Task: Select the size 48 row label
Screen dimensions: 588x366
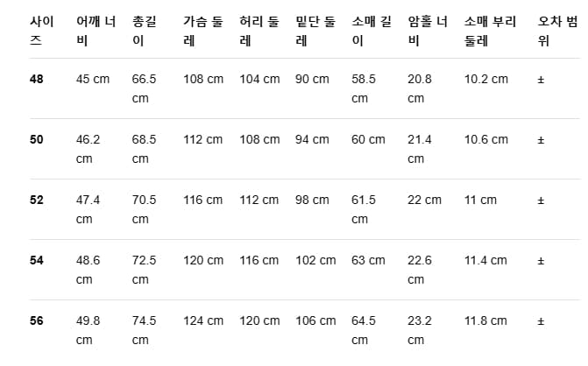Action: pyautogui.click(x=37, y=79)
